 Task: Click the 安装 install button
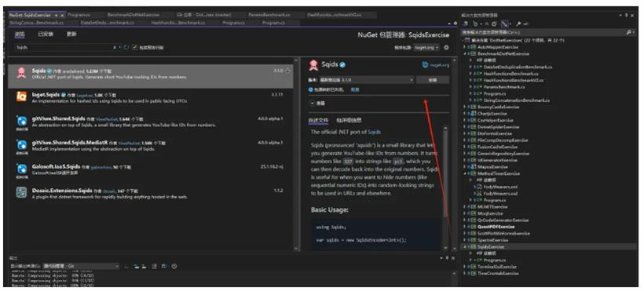click(433, 80)
